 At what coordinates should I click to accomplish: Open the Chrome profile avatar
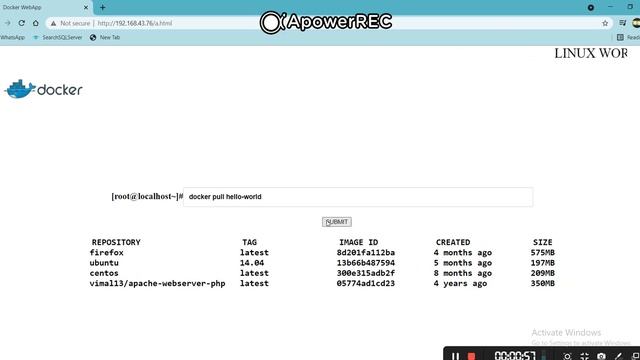point(636,23)
